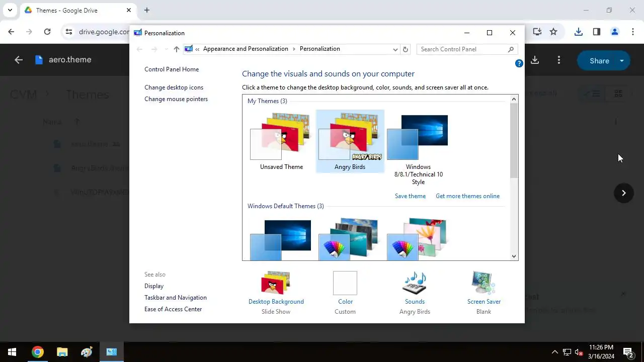
Task: Open Share dropdown arrow in Google Drive
Action: tap(622, 60)
